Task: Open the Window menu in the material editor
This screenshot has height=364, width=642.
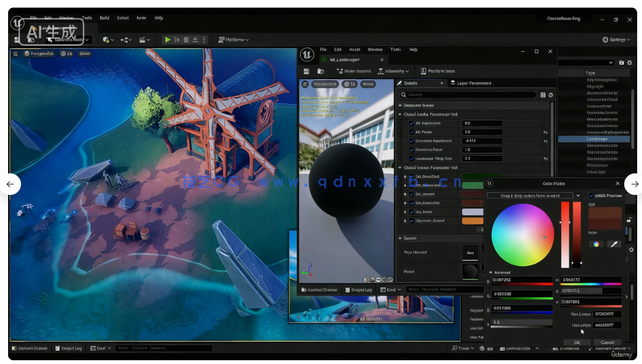Action: pos(375,49)
